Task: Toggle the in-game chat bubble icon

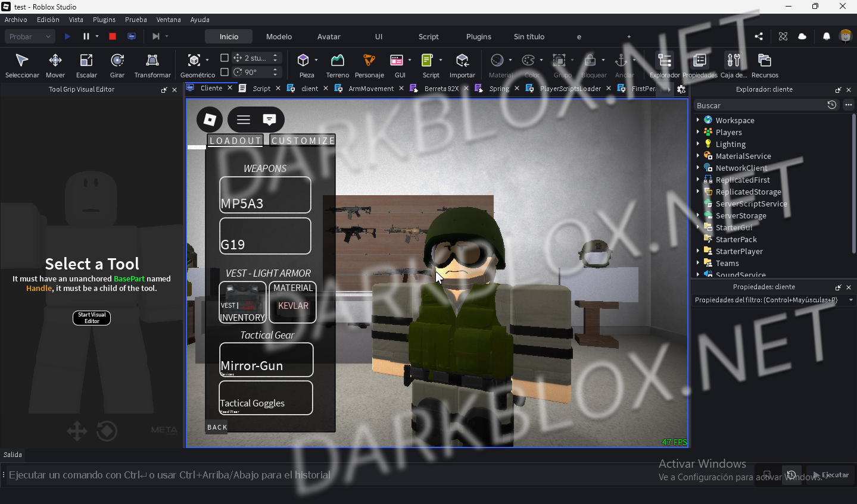Action: click(269, 120)
